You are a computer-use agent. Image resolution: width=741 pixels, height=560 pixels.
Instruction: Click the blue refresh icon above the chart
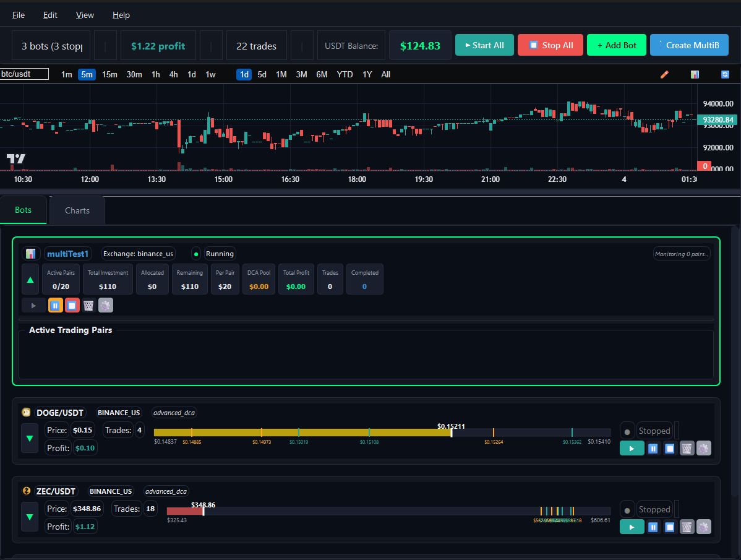[724, 74]
